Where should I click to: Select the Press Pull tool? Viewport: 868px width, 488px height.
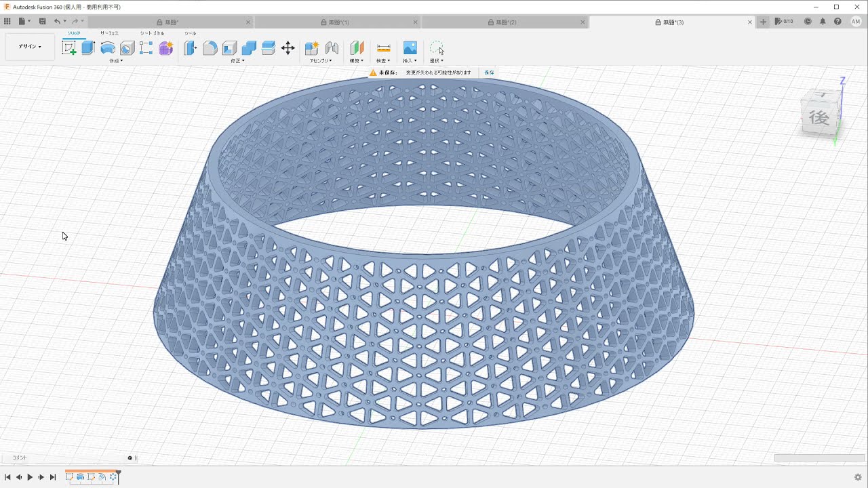coord(191,48)
